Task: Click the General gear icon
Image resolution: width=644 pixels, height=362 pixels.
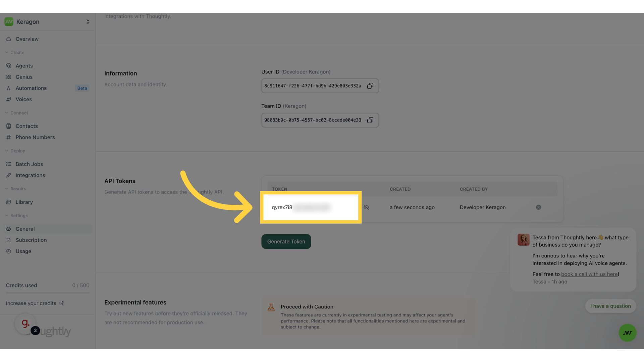Action: point(9,229)
